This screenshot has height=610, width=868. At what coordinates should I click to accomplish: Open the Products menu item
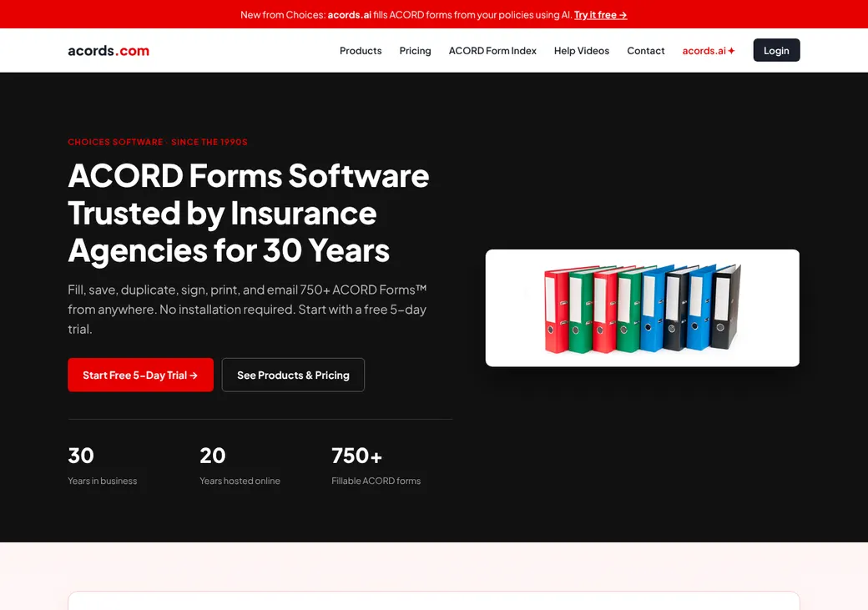pos(361,50)
